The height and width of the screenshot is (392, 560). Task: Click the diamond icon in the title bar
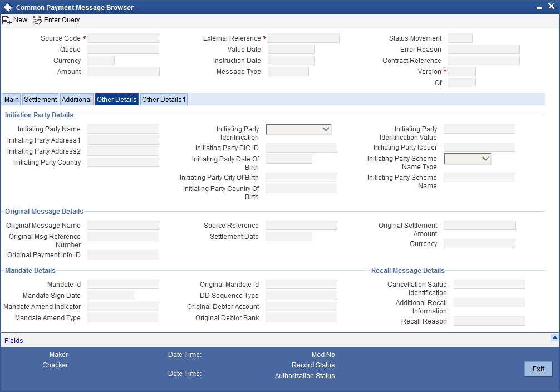[x=7, y=7]
